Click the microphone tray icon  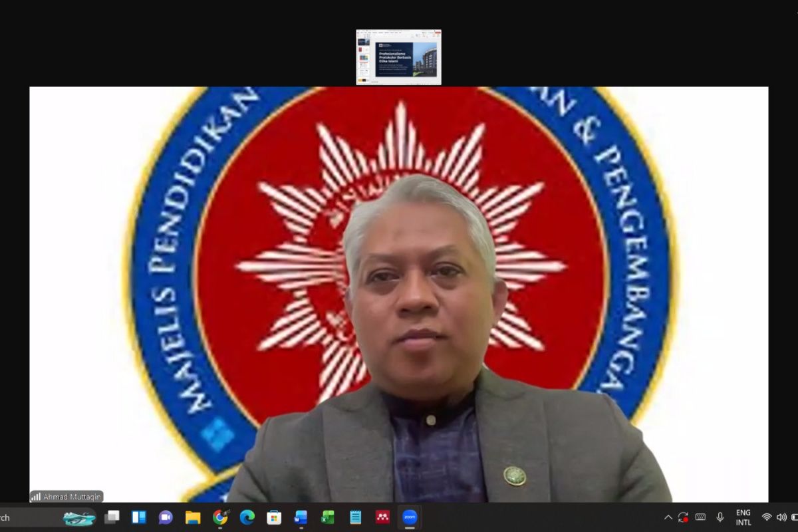(720, 517)
